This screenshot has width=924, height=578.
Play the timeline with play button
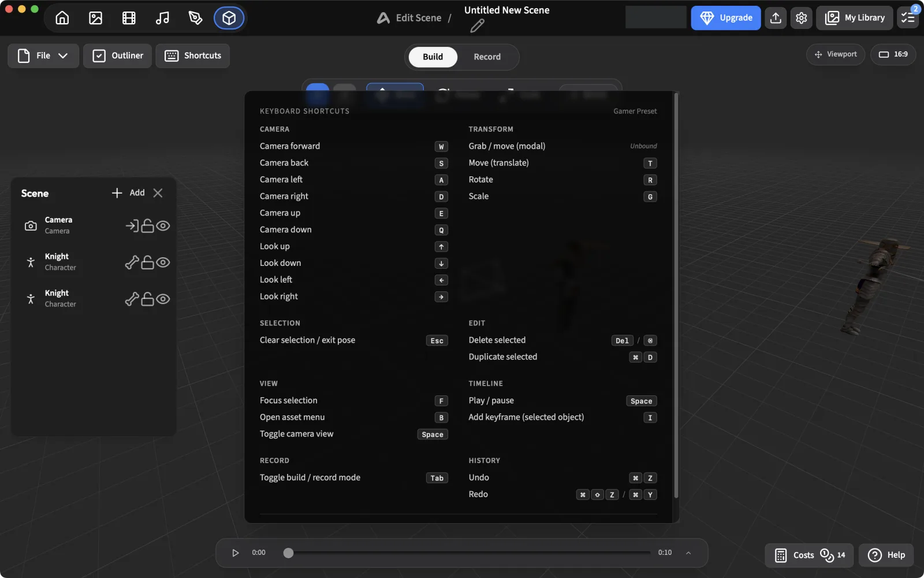click(235, 553)
